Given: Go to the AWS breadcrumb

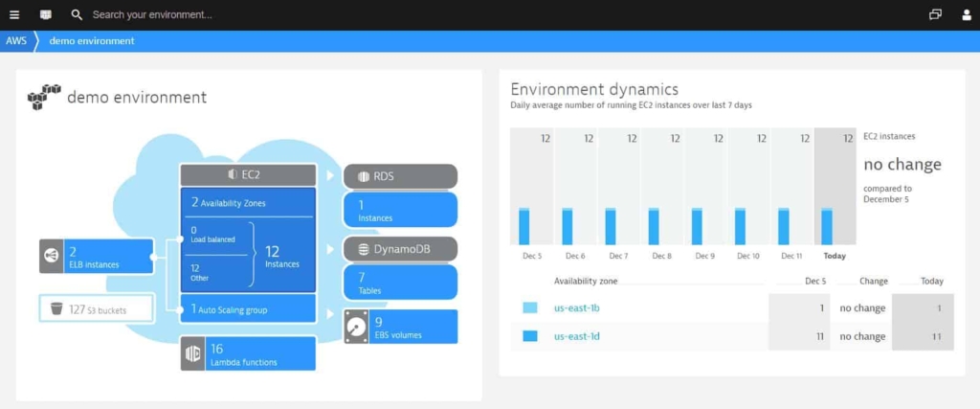Looking at the screenshot, I should (x=16, y=41).
